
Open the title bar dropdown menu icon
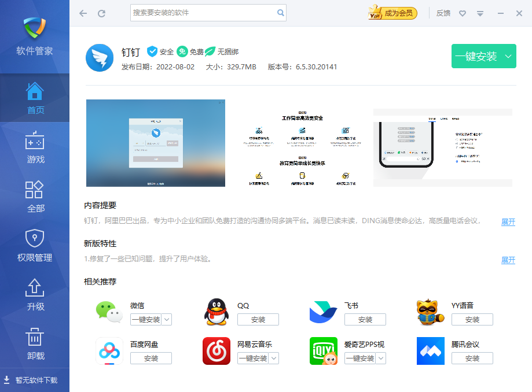[480, 13]
